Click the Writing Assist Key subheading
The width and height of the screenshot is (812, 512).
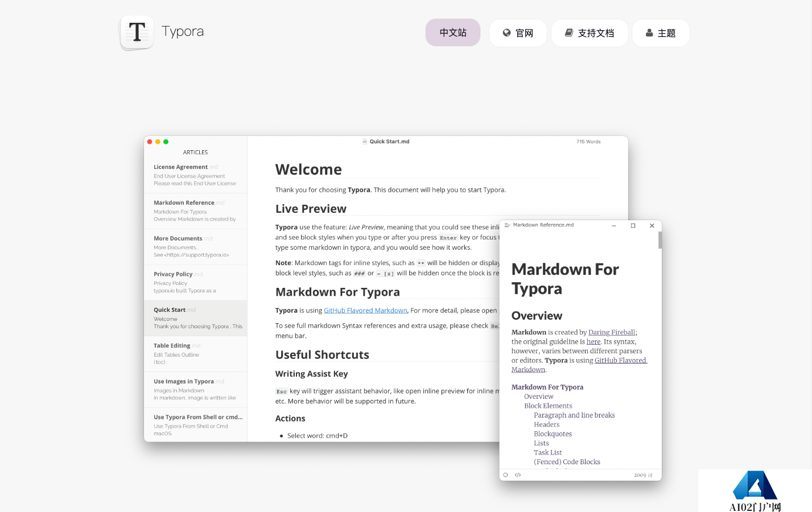coord(311,374)
